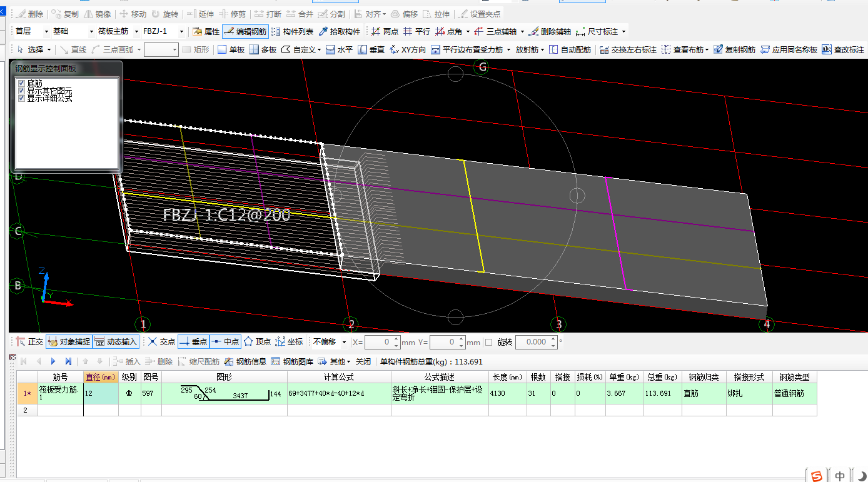The image size is (868, 482).
Task: Choose the 水平 horizontal layout tool
Action: (x=340, y=49)
